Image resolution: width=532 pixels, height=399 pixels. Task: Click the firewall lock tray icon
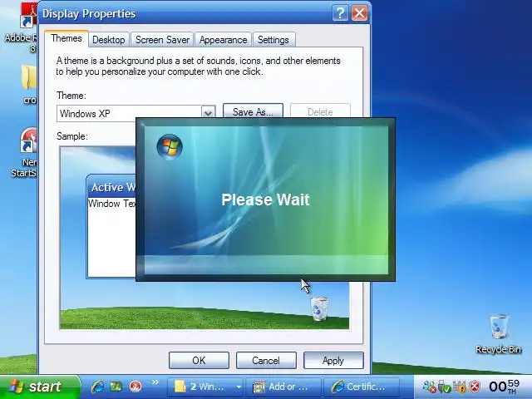459,387
